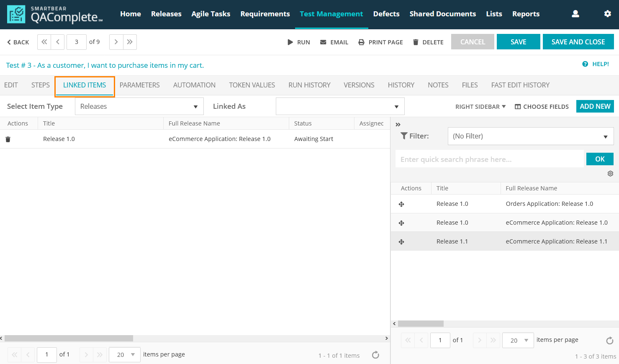Screen dimensions: 619x364
Task: Open the Filter dropdown
Action: pyautogui.click(x=530, y=136)
